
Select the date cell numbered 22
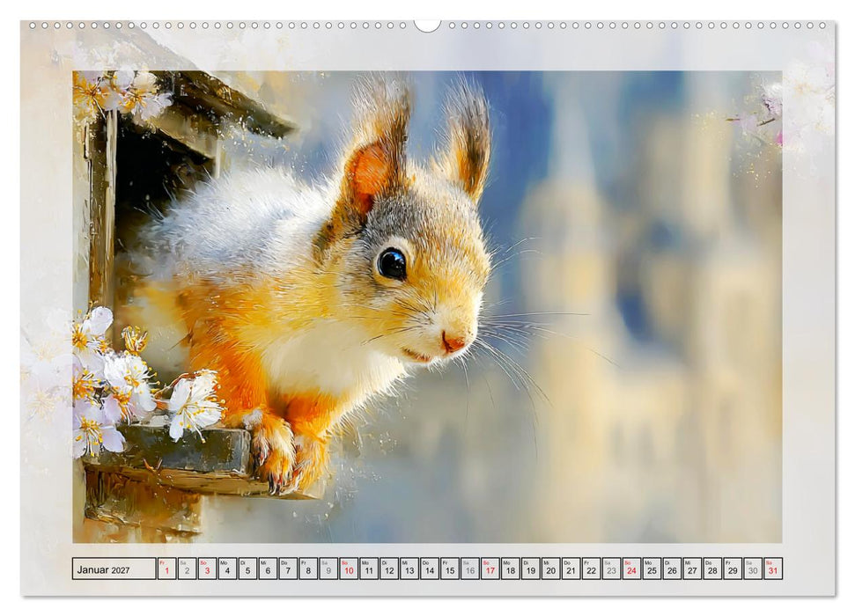pyautogui.click(x=591, y=568)
